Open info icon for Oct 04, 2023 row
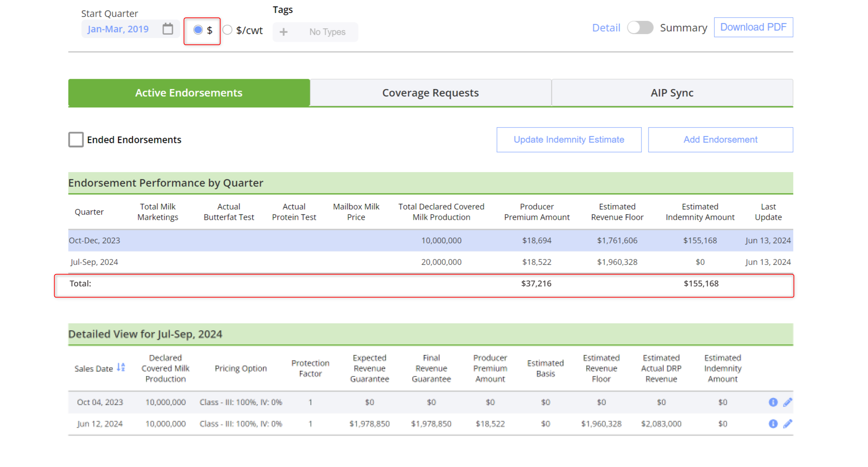 tap(773, 402)
